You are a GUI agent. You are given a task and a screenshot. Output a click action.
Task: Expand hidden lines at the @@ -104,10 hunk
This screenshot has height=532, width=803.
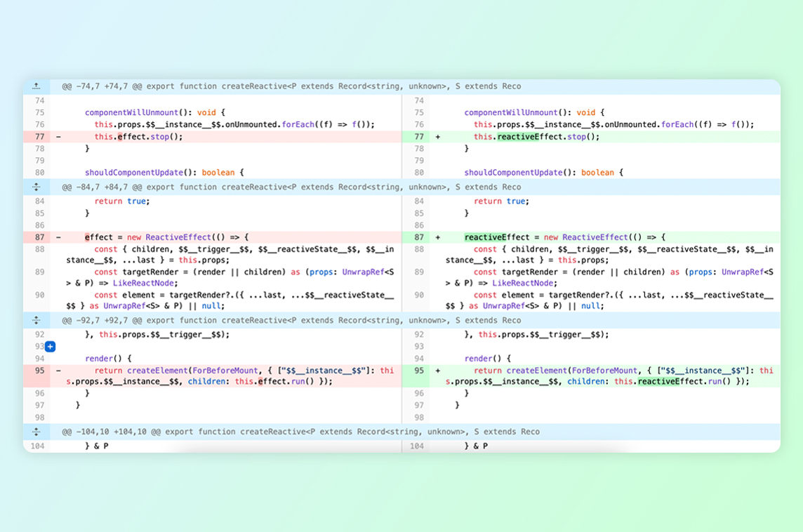coord(36,432)
